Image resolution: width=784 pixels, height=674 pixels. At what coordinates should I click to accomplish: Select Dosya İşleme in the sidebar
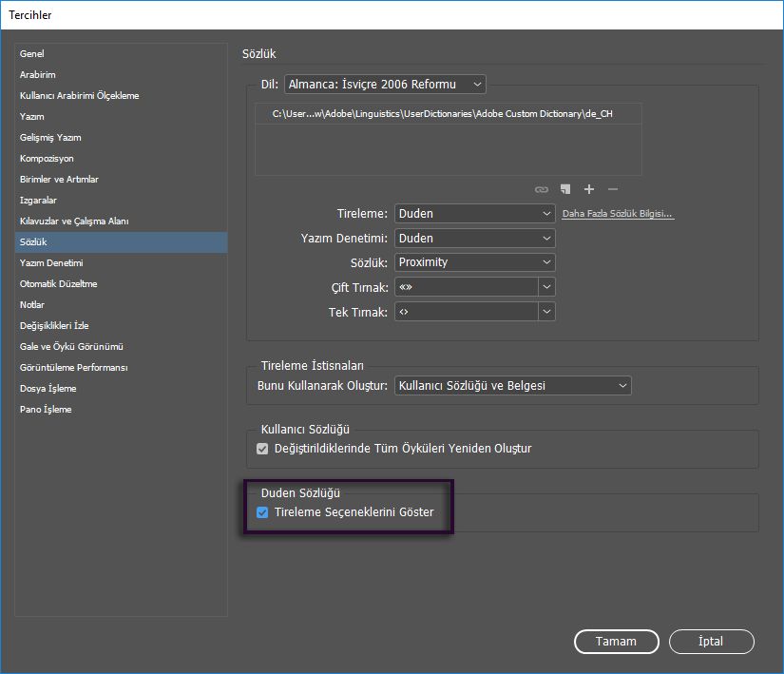coord(121,389)
